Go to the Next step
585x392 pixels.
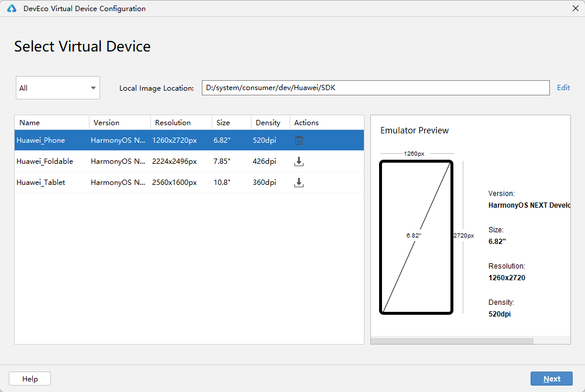coord(552,379)
